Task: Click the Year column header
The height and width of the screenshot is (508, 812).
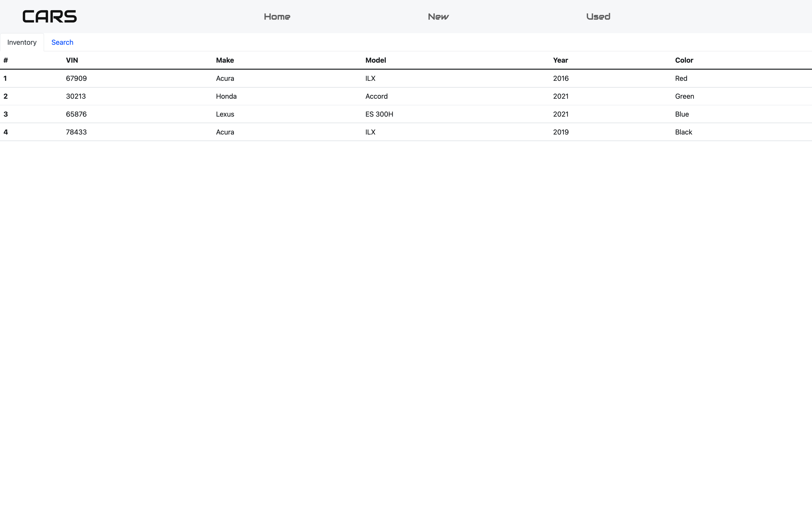Action: click(x=560, y=60)
